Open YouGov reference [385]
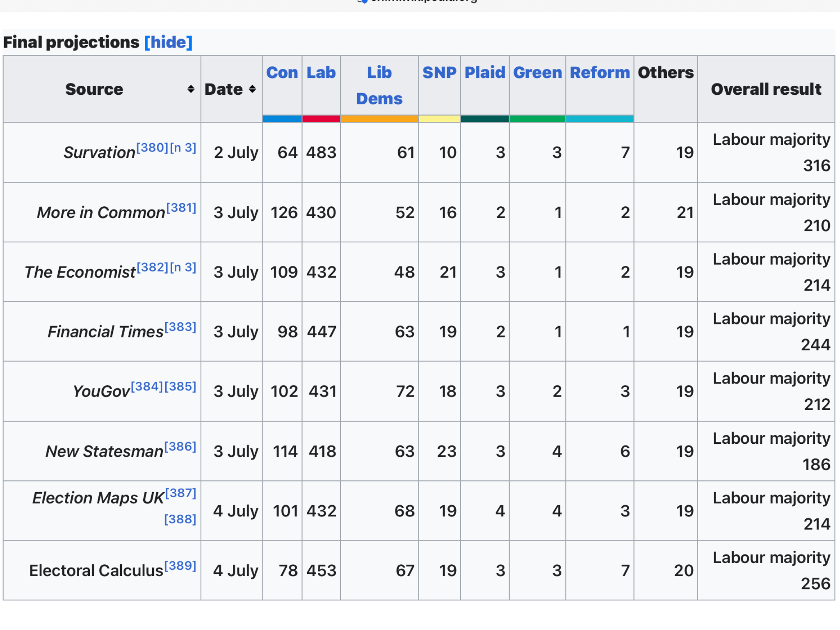 [x=180, y=386]
